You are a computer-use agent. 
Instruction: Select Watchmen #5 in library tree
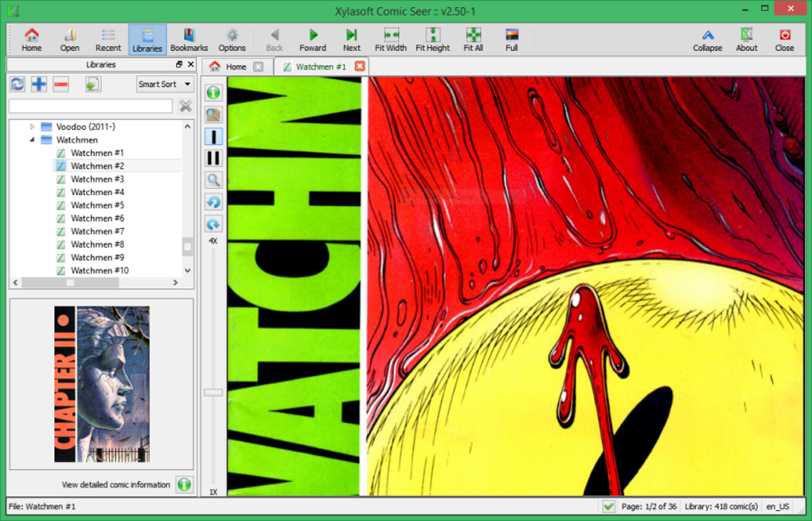97,206
